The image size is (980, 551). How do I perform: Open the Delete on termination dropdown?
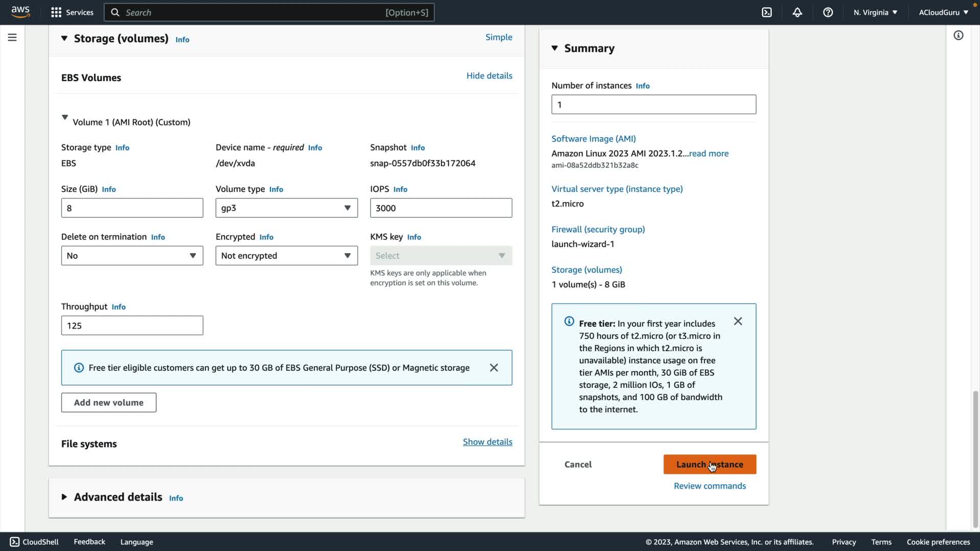tap(132, 256)
